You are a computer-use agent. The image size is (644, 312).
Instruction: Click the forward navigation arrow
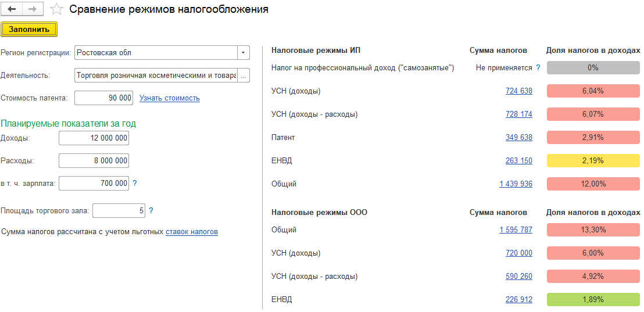[31, 9]
